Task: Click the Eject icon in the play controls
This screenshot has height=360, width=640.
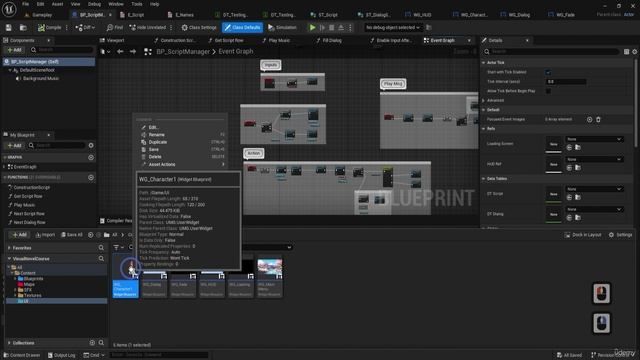Action: (341, 27)
